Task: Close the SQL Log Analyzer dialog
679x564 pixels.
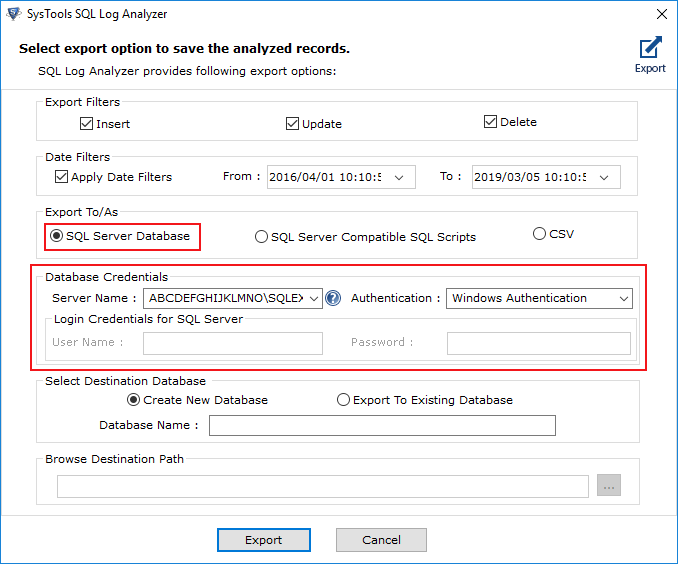Action: [661, 14]
